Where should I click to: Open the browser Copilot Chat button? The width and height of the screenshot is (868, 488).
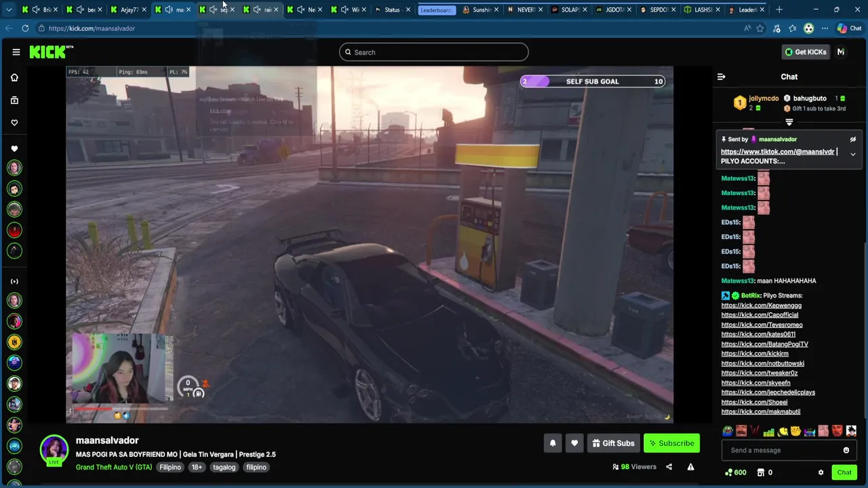[x=849, y=28]
